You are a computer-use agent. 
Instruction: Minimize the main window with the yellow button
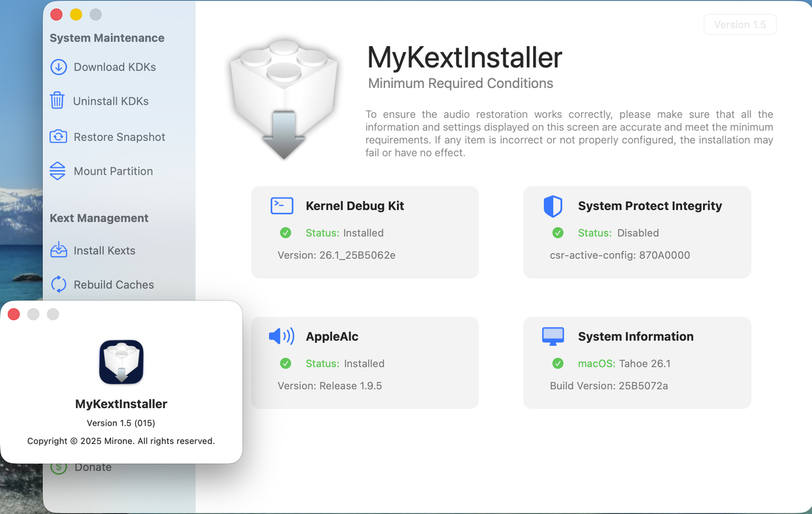(76, 14)
